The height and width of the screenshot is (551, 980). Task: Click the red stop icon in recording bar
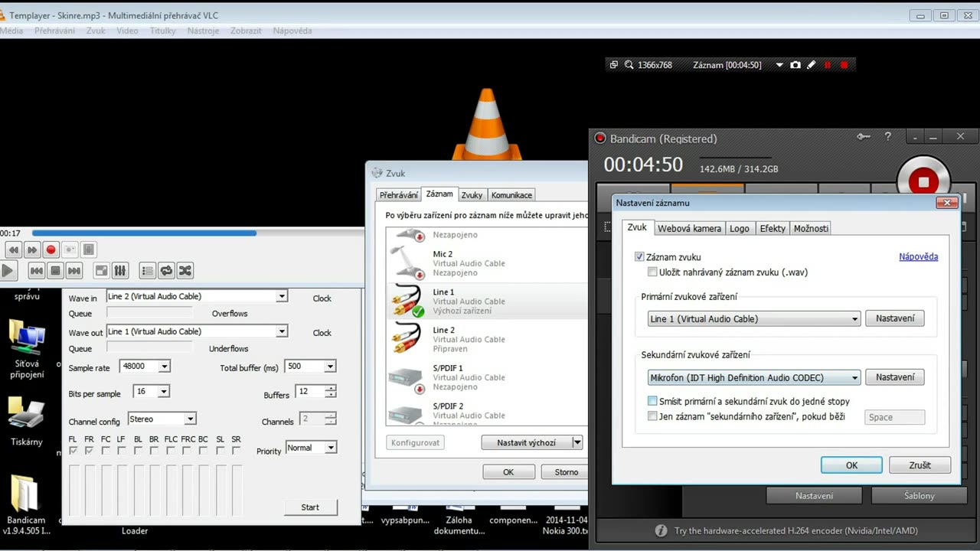pos(844,65)
